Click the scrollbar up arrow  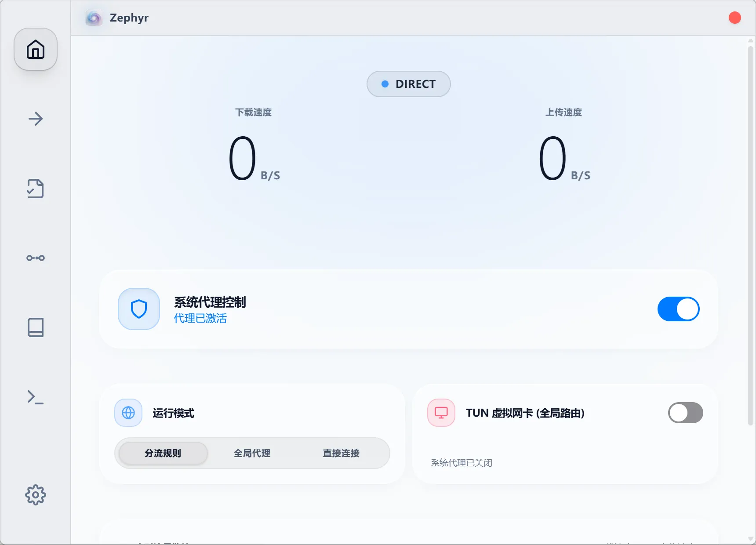(751, 40)
